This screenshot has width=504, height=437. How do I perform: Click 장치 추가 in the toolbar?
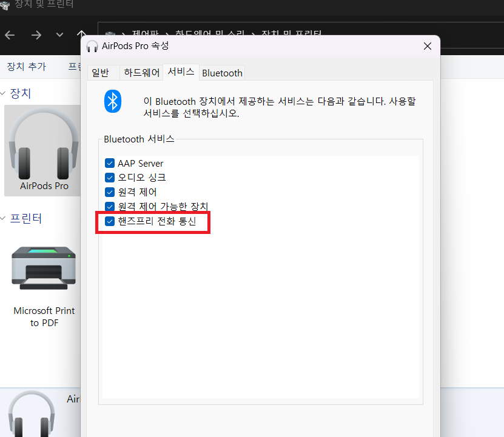pos(26,67)
